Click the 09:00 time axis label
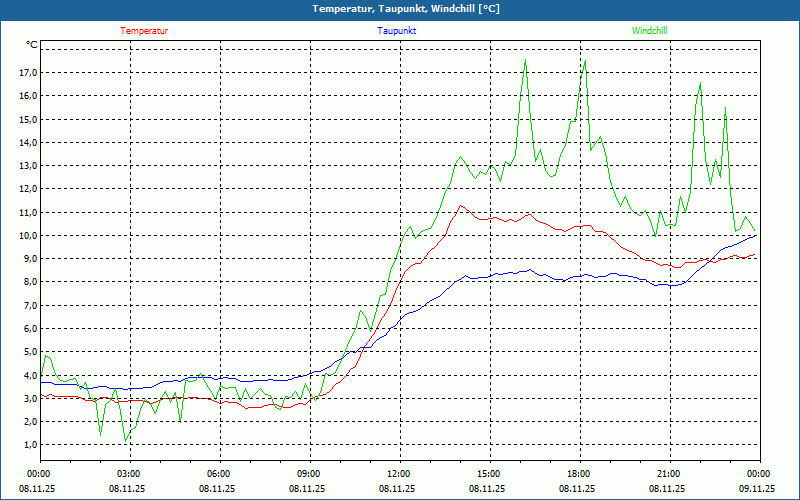 [x=309, y=474]
